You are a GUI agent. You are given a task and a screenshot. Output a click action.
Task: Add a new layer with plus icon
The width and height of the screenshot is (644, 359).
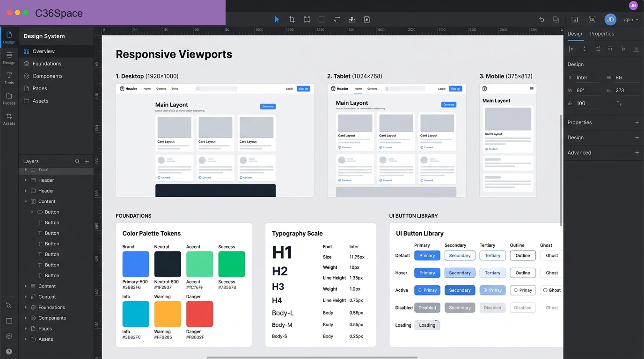(x=87, y=161)
